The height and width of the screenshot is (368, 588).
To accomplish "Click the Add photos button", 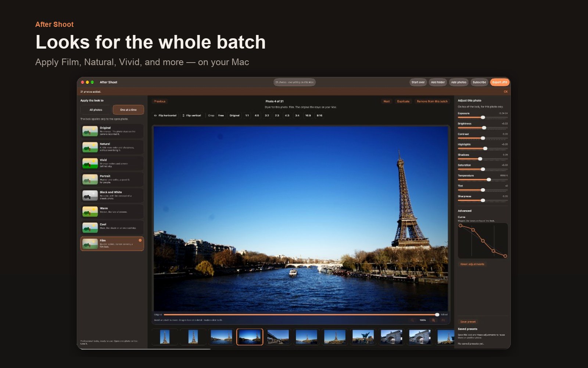I will point(459,82).
